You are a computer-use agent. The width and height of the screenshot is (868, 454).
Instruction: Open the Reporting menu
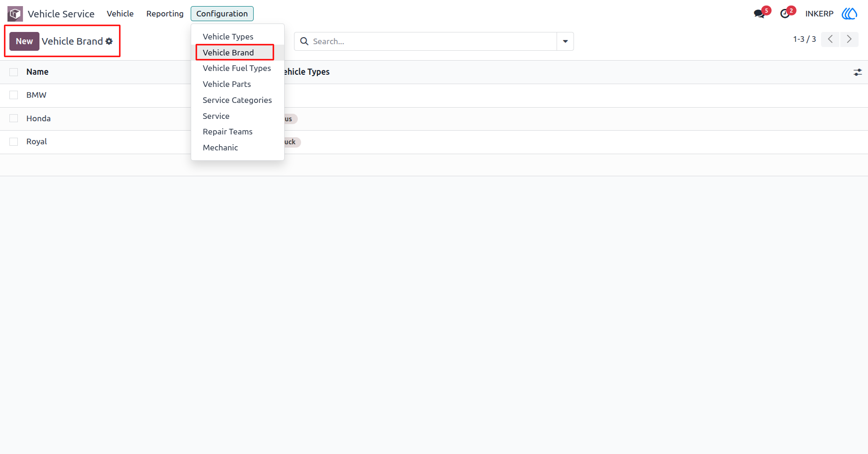pos(165,14)
